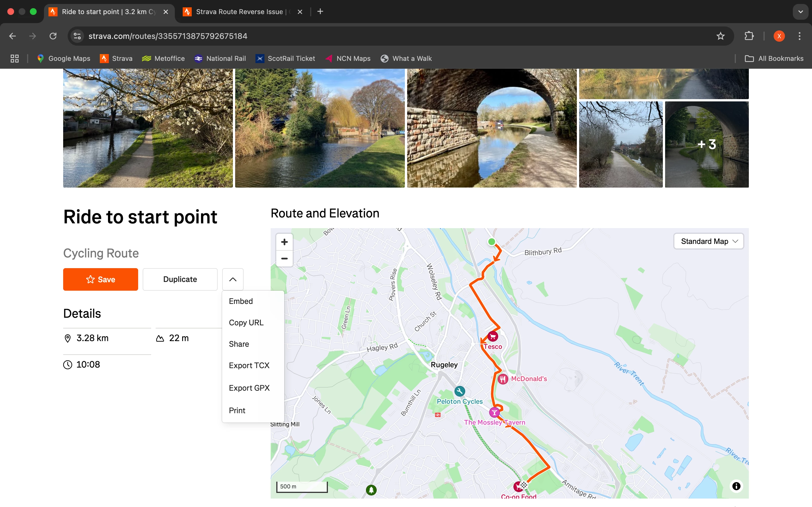Switch to the Strava Route Reverse Issue tab
Image resolution: width=812 pixels, height=507 pixels.
coord(239,12)
